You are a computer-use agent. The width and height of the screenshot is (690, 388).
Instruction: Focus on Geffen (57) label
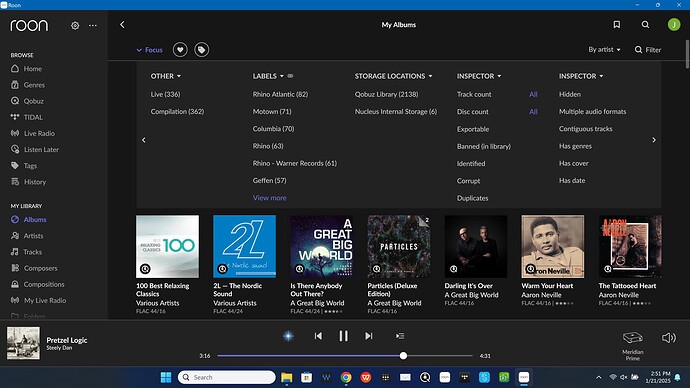[269, 180]
